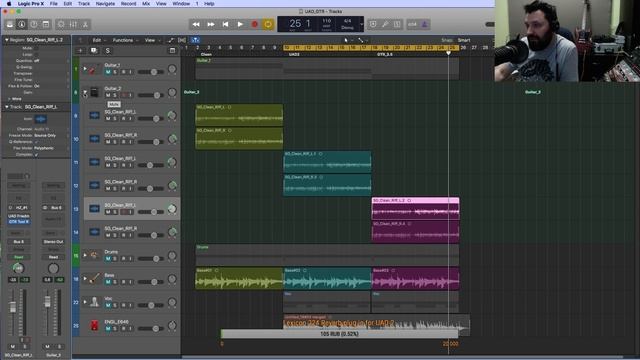
Task: Solo the Guitar_1 track
Action: (115, 72)
